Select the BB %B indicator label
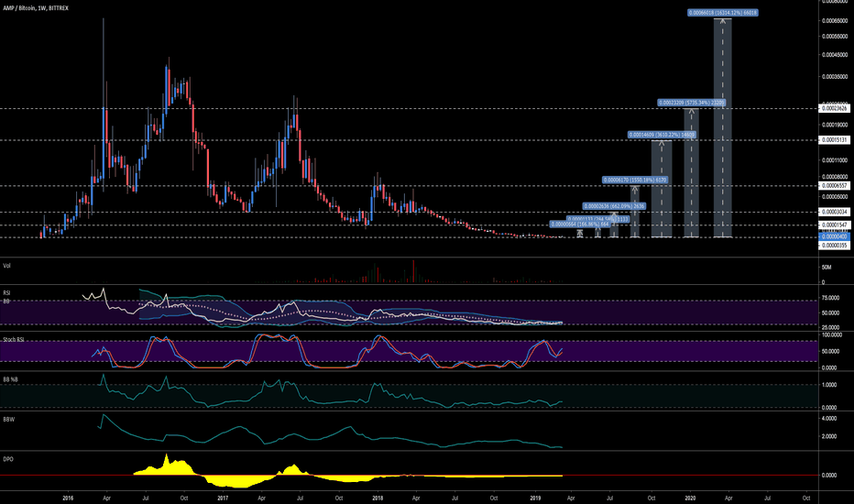Screen dimensions: 854x504 tap(10, 379)
